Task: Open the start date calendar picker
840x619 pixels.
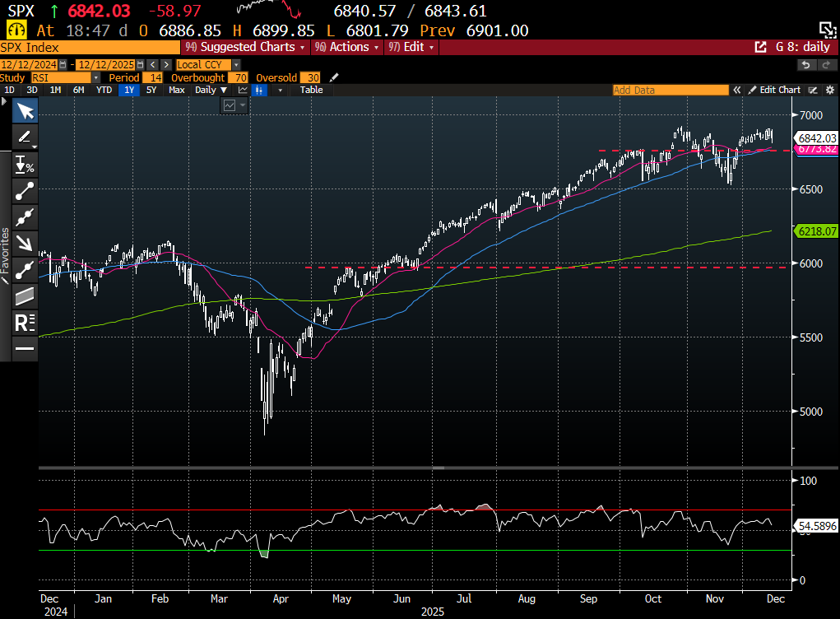Action: coord(63,64)
